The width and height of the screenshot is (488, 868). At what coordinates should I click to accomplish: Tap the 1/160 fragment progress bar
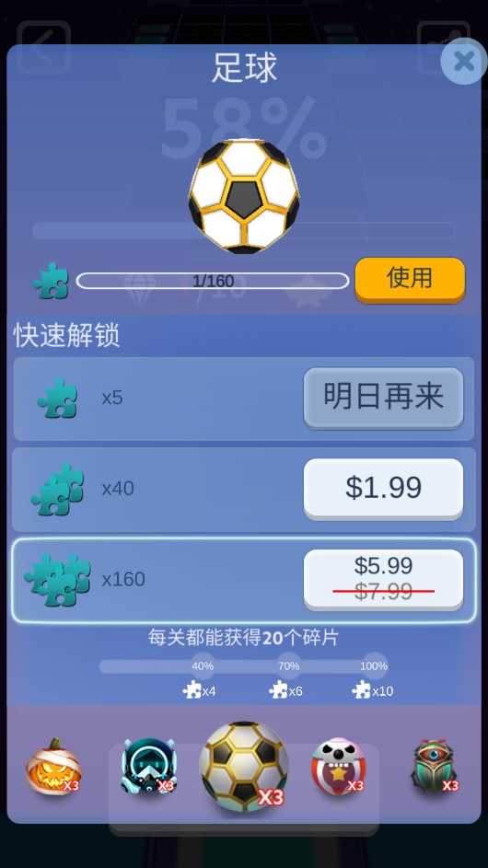click(213, 281)
